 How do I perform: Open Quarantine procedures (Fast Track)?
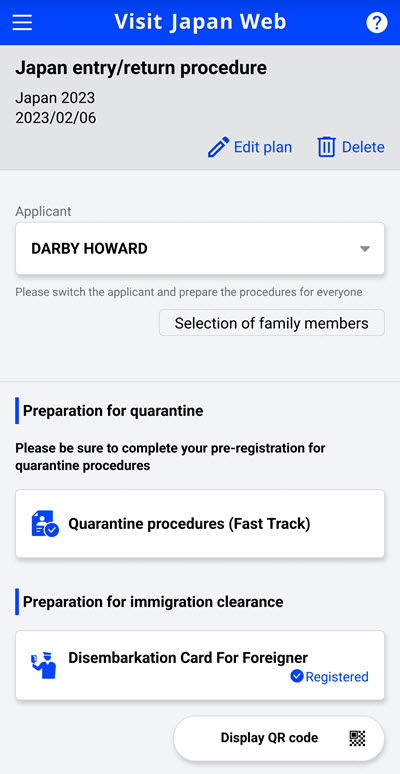pos(200,524)
